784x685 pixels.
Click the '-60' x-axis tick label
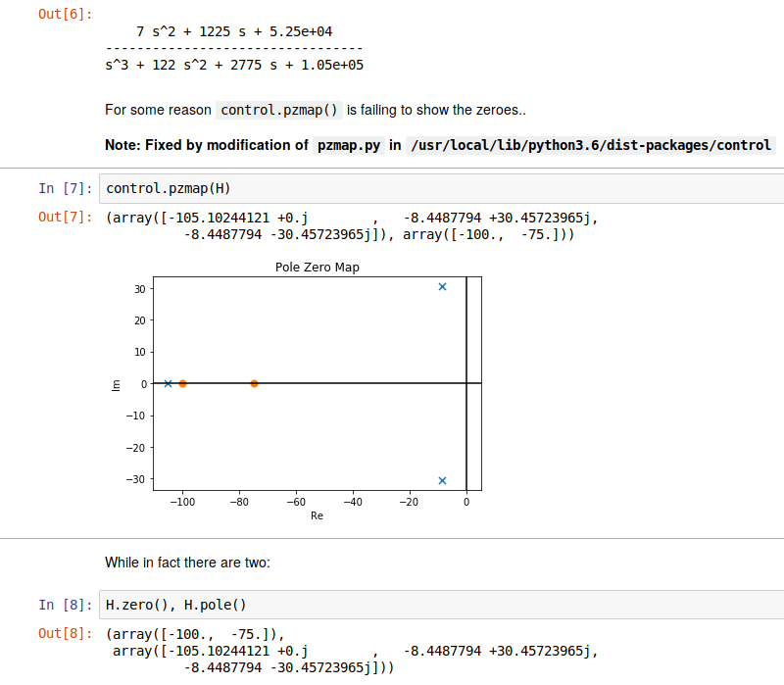tap(296, 502)
